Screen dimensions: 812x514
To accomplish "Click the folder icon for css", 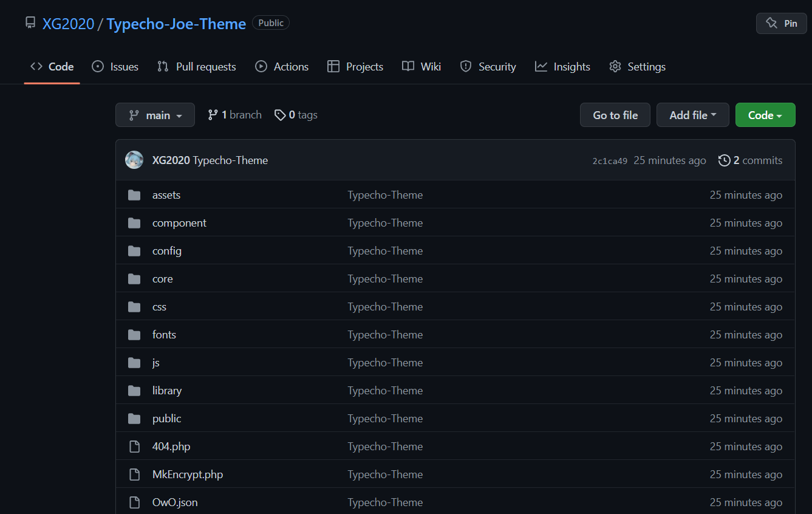I will 134,307.
